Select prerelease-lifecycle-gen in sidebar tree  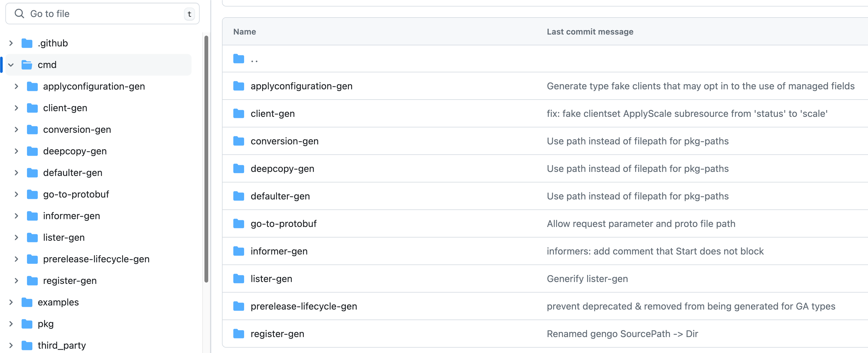click(96, 259)
